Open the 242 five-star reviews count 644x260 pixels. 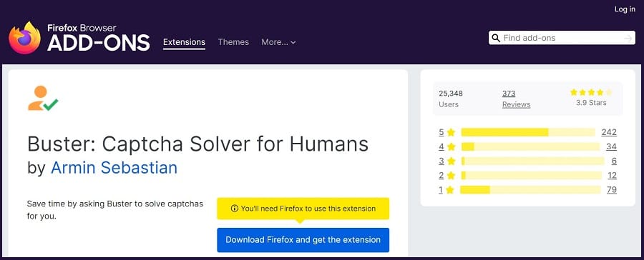[609, 132]
